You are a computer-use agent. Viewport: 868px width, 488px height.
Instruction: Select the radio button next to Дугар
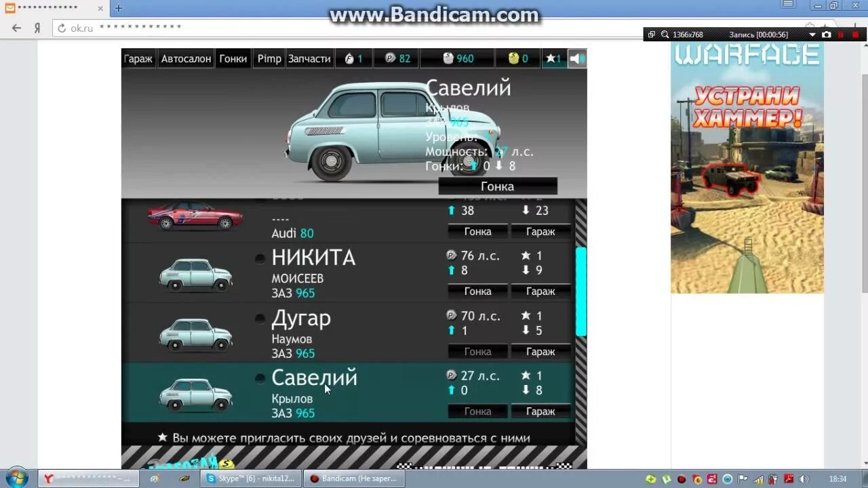[260, 319]
